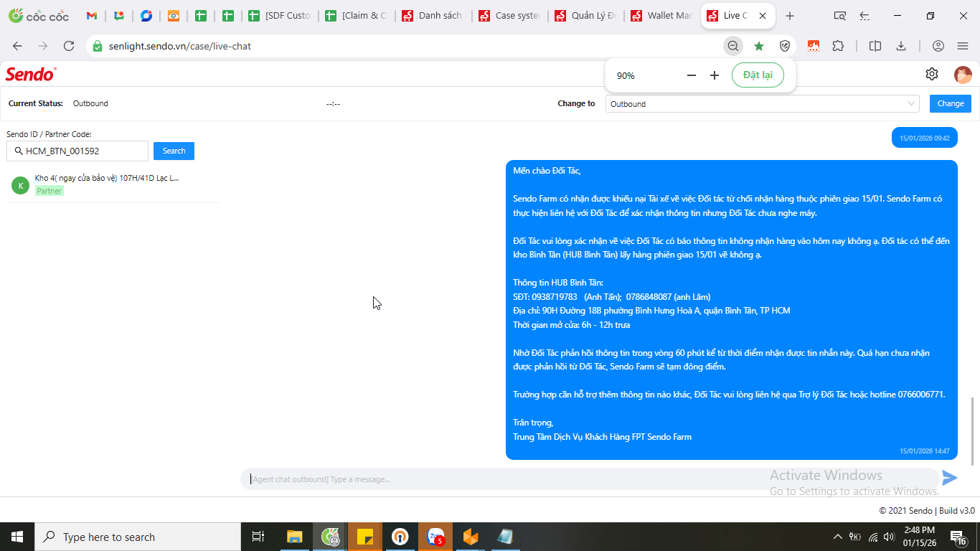
Task: Show hidden system tray icons
Action: click(837, 537)
